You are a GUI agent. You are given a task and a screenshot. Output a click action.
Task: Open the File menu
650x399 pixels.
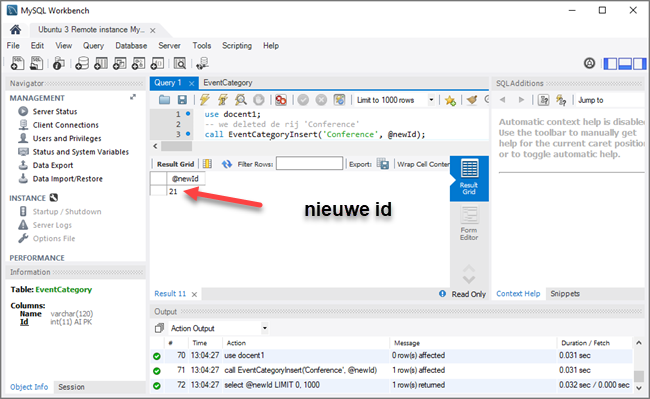coord(13,46)
